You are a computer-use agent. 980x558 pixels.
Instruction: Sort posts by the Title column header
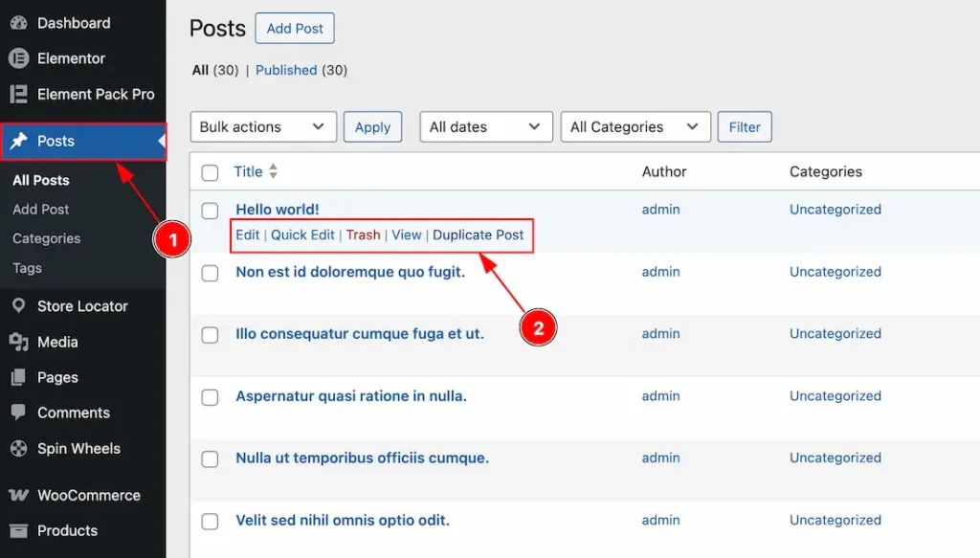[x=249, y=171]
